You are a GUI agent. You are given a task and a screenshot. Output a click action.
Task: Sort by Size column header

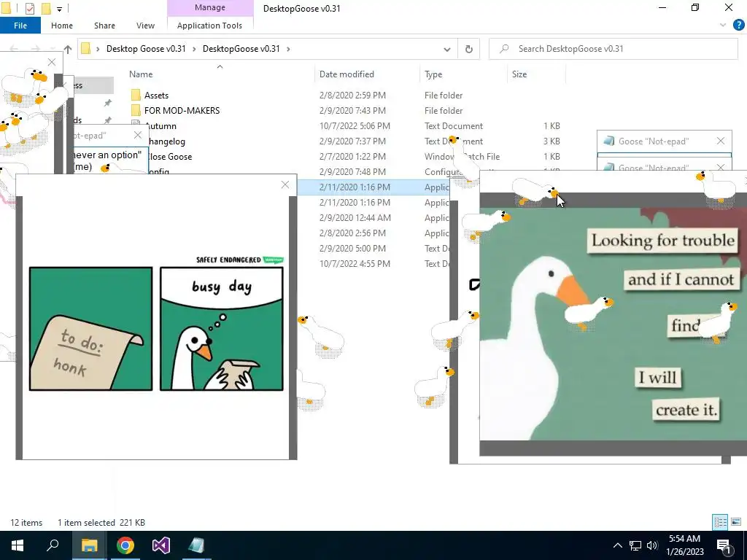click(519, 74)
